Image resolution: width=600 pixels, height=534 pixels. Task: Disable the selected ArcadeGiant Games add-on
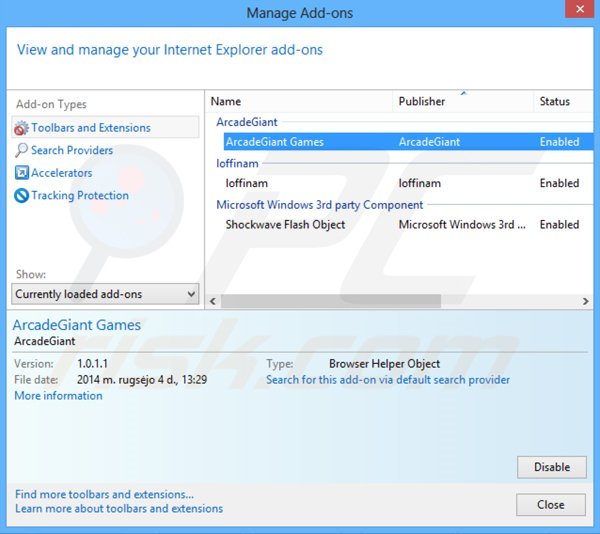(552, 467)
